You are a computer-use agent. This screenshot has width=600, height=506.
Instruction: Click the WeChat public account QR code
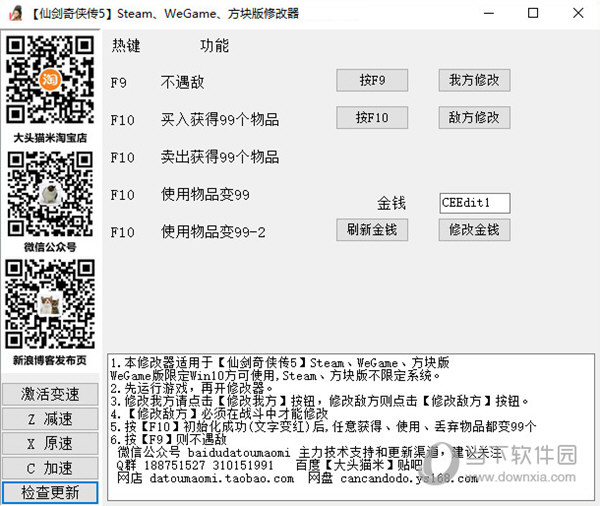[x=50, y=194]
